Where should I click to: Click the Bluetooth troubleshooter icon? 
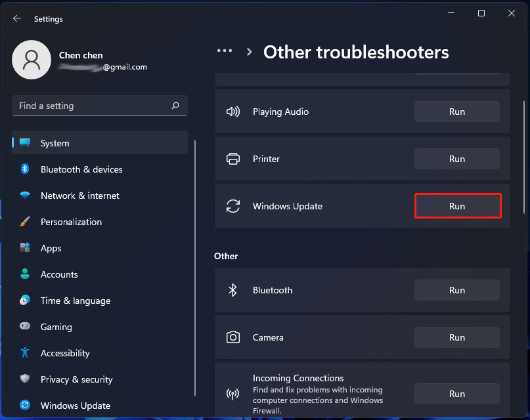click(x=232, y=290)
